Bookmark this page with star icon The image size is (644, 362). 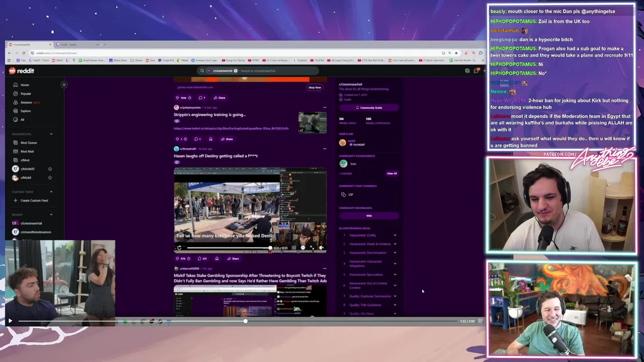pyautogui.click(x=456, y=53)
